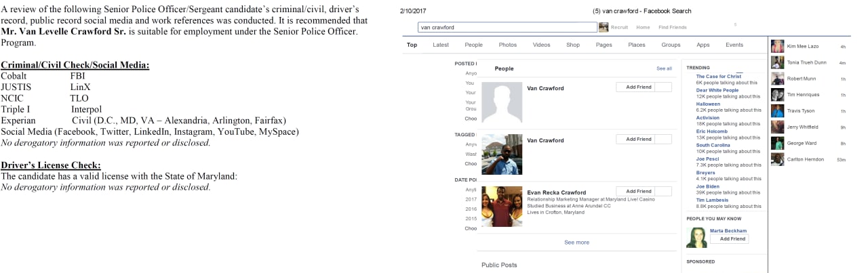Open the blank silhouette Van Crawford profile picture
This screenshot has height=273, width=868.
(x=501, y=102)
